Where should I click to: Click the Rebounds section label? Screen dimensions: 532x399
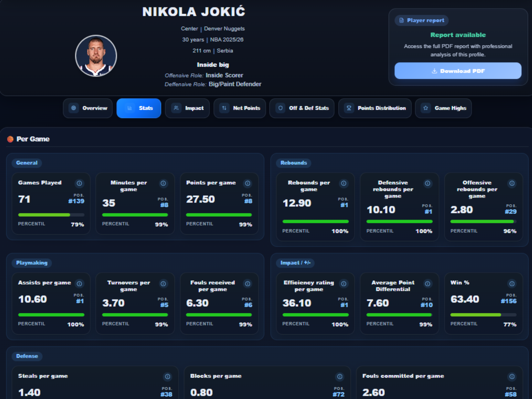[x=293, y=163]
